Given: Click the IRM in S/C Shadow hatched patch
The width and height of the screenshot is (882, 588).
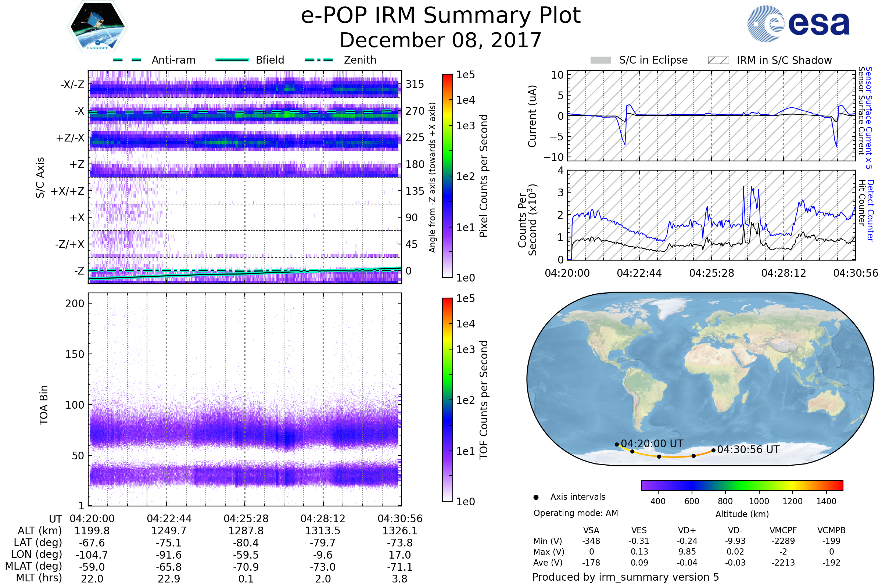Looking at the screenshot, I should click(x=718, y=60).
